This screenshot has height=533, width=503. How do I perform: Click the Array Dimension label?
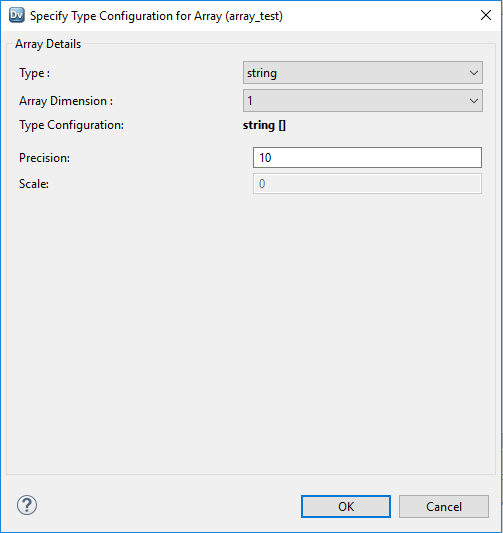66,101
